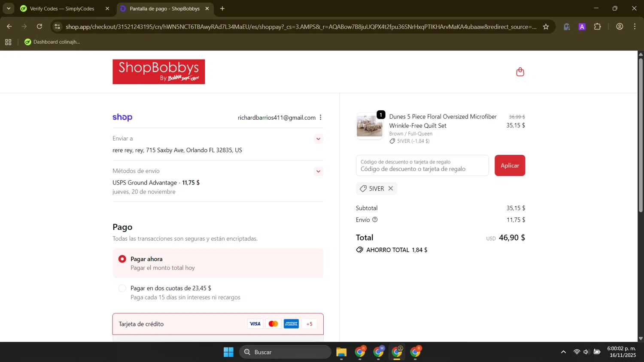
Task: View site information icon in address bar
Action: tap(57, 27)
